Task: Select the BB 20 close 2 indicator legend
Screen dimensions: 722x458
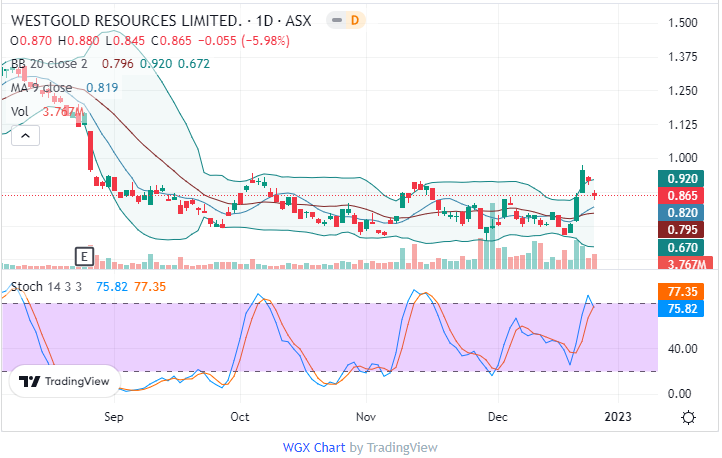Action: tap(50, 65)
